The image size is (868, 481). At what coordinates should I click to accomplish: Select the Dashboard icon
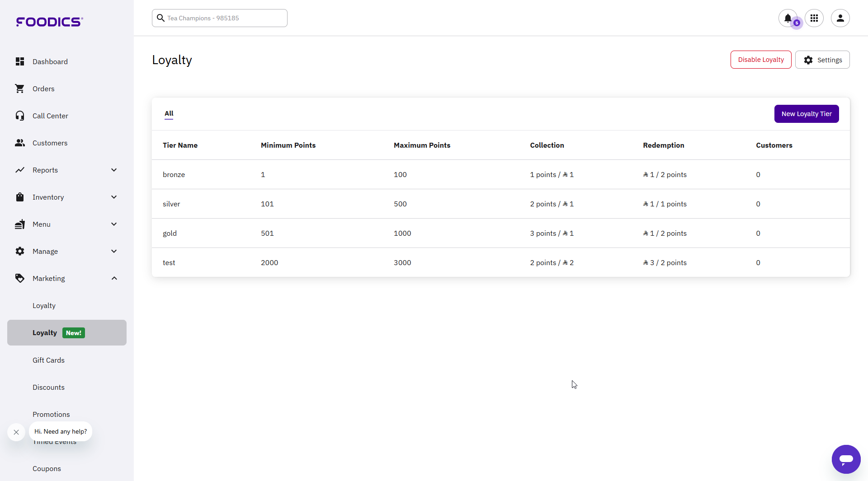(20, 61)
